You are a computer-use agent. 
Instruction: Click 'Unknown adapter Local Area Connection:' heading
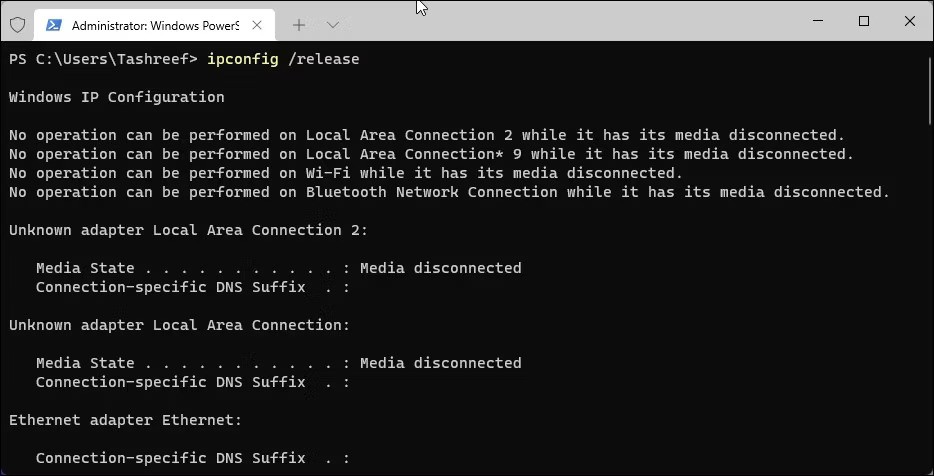point(180,325)
